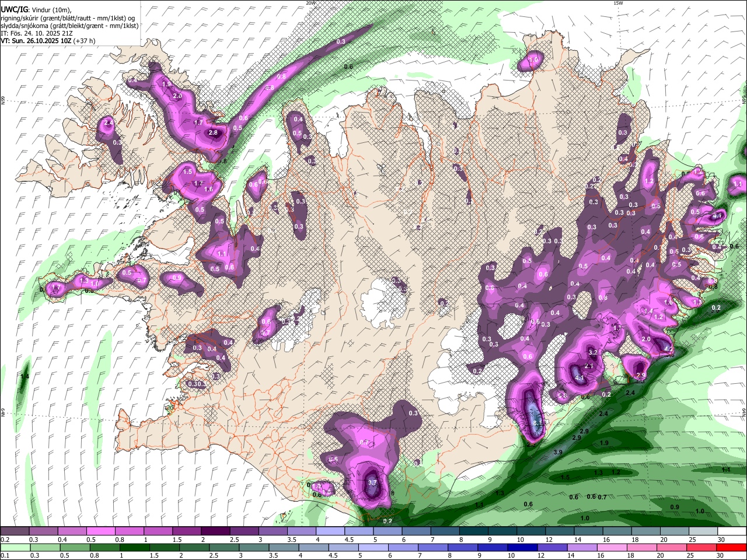The height and width of the screenshot is (560, 747).
Task: Click the pale grey upper swatch between 25 and 30
Action: pyautogui.click(x=702, y=531)
